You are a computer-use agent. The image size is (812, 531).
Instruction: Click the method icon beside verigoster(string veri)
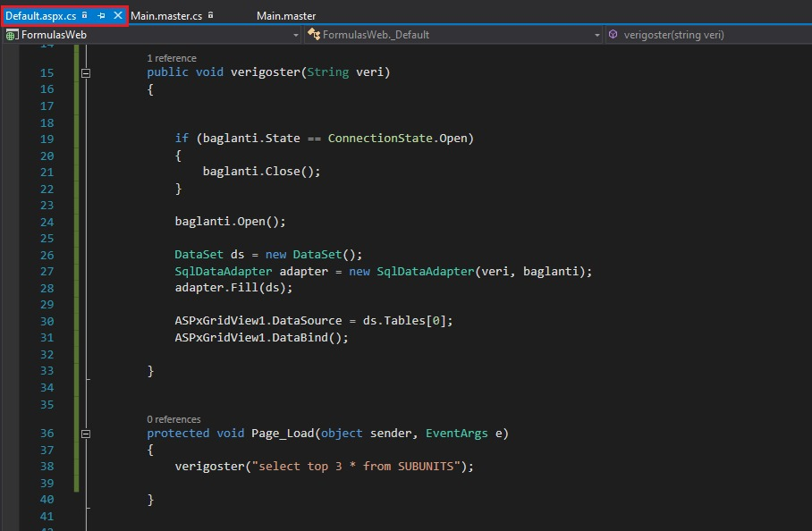point(613,34)
